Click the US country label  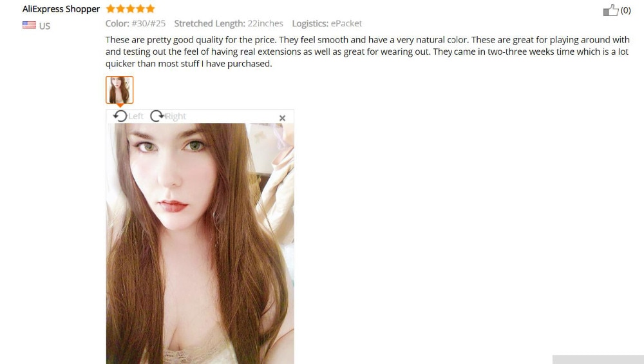click(45, 26)
